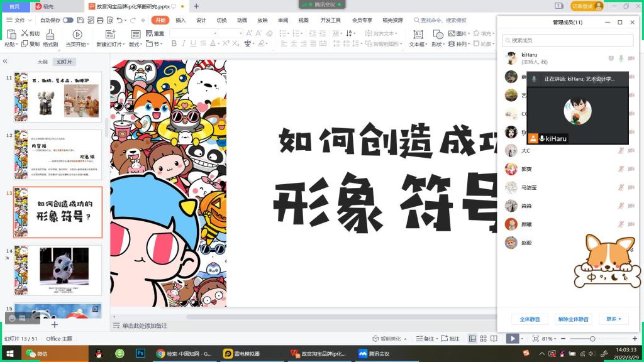Click the Picture (图片) insert icon
Image resolution: width=644 pixels, height=362 pixels.
[452, 33]
